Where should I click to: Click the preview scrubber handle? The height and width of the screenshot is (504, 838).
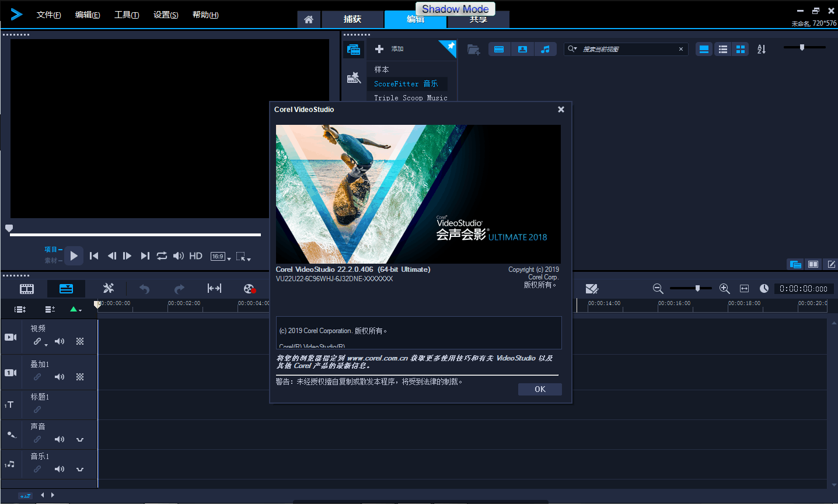9,228
